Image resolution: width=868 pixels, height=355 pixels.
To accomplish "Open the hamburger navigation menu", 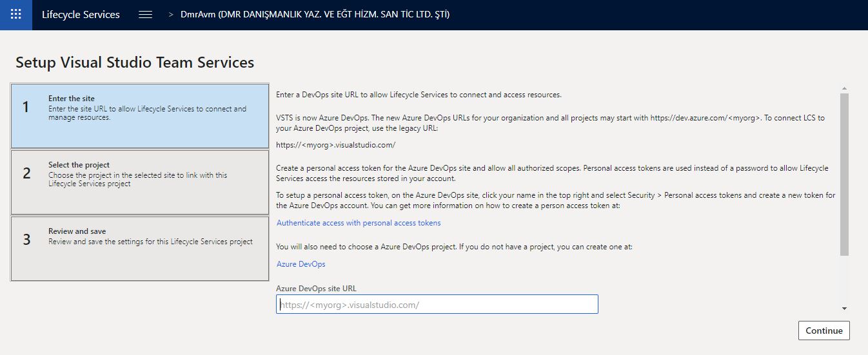I will pos(146,14).
